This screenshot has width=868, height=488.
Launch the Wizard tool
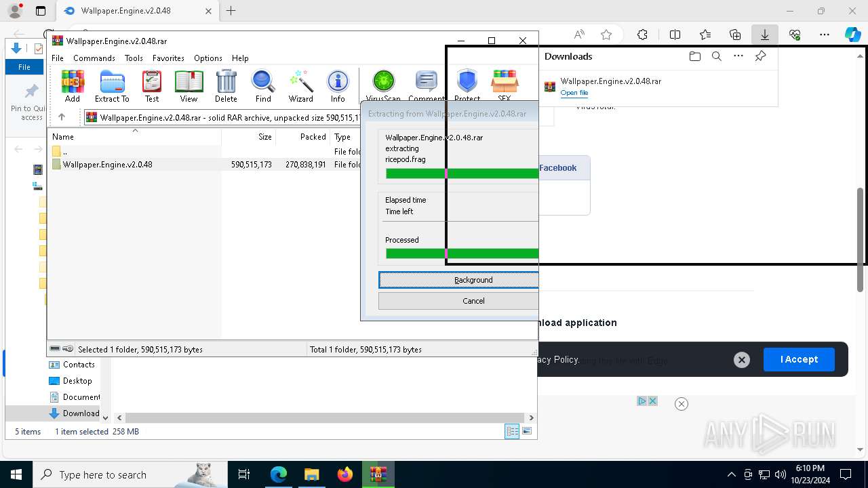click(x=300, y=86)
